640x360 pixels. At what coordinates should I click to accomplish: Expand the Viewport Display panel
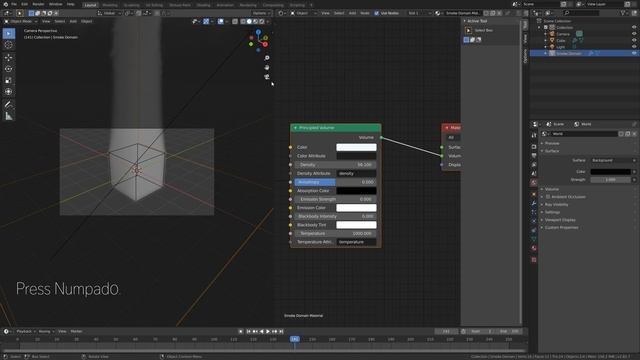click(x=559, y=220)
